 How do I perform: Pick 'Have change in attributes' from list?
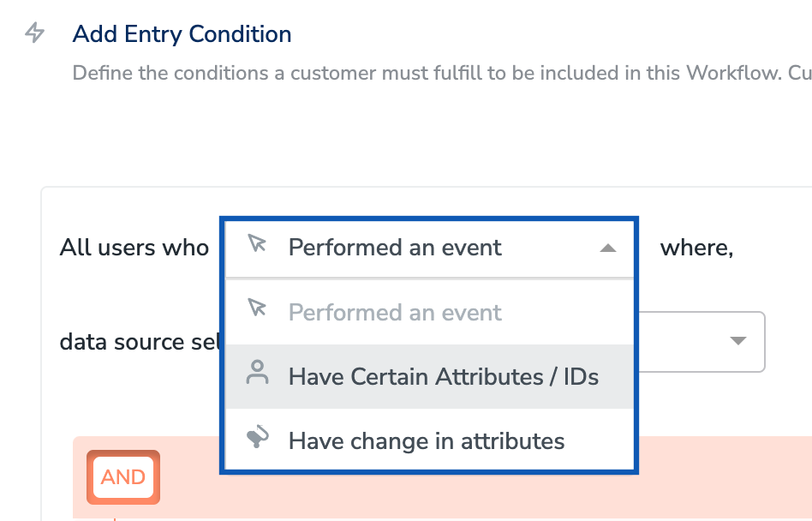(427, 441)
